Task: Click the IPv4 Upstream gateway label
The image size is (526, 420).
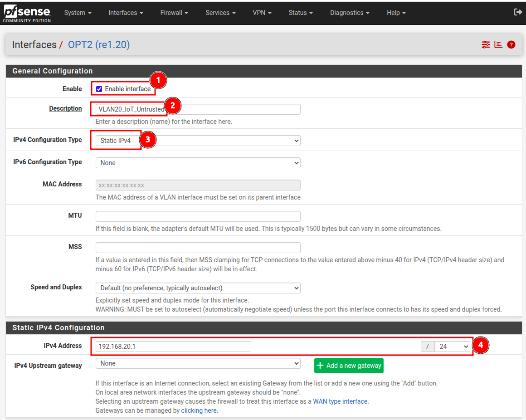Action: 48,366
